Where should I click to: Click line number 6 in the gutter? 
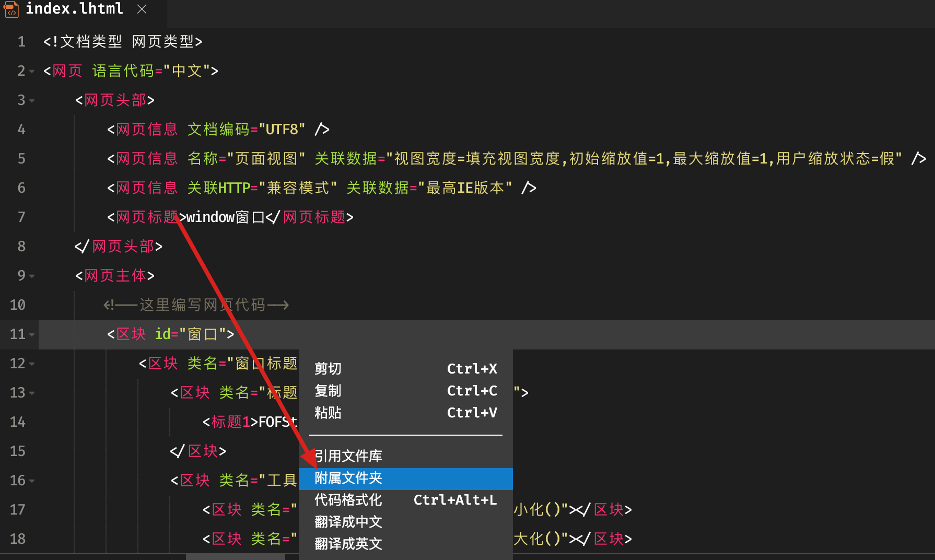point(21,188)
